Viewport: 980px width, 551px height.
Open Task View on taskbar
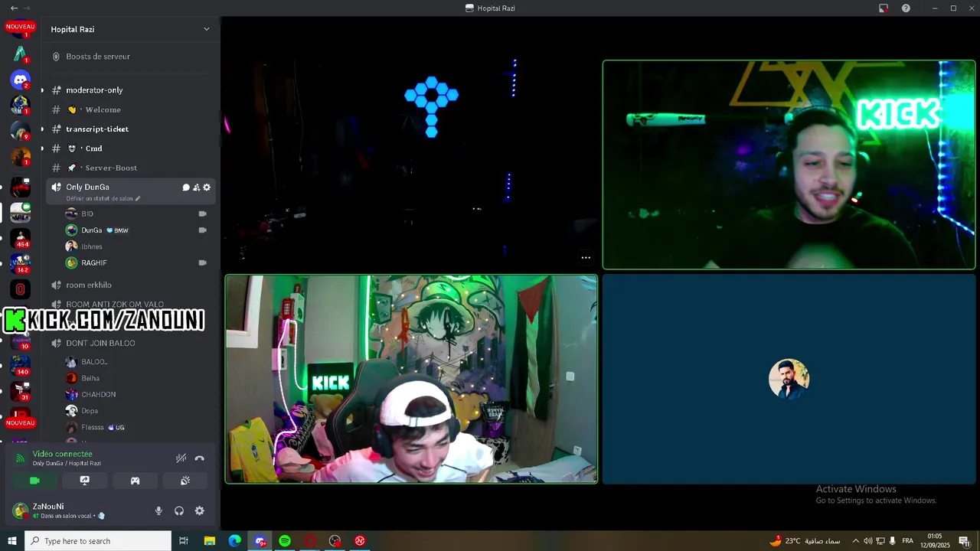coord(184,541)
